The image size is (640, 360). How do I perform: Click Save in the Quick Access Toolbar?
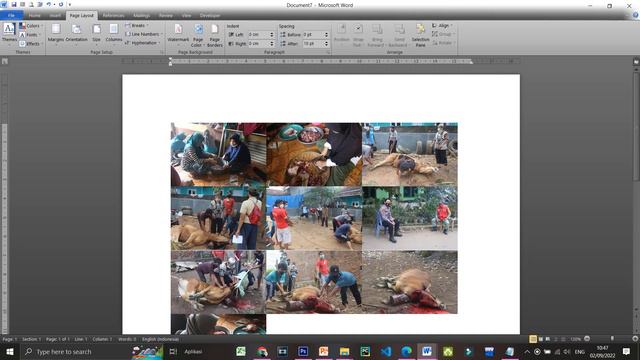click(x=13, y=4)
